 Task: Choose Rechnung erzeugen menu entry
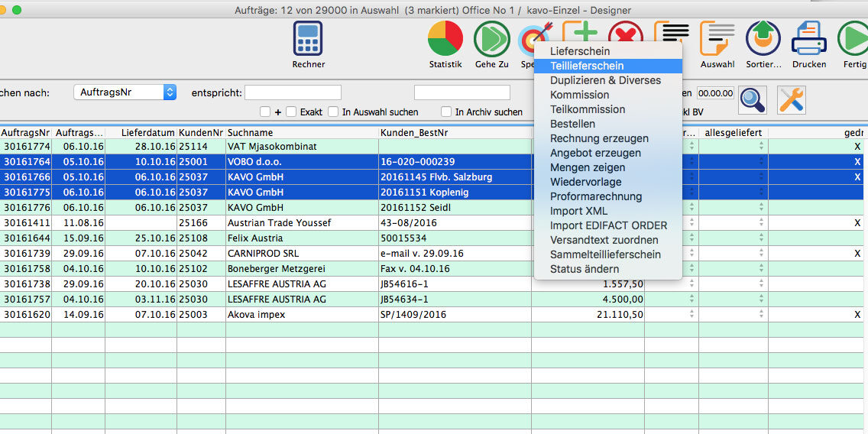point(607,138)
